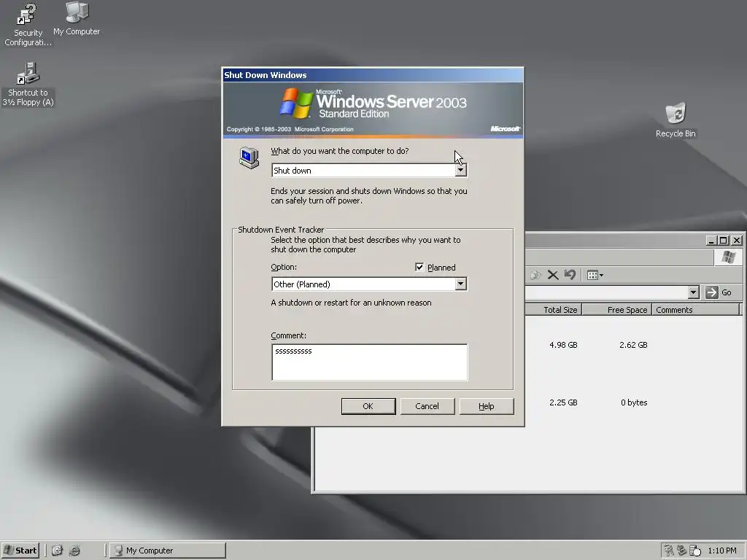Click the Cancel button
The height and width of the screenshot is (560, 747).
[x=427, y=406]
